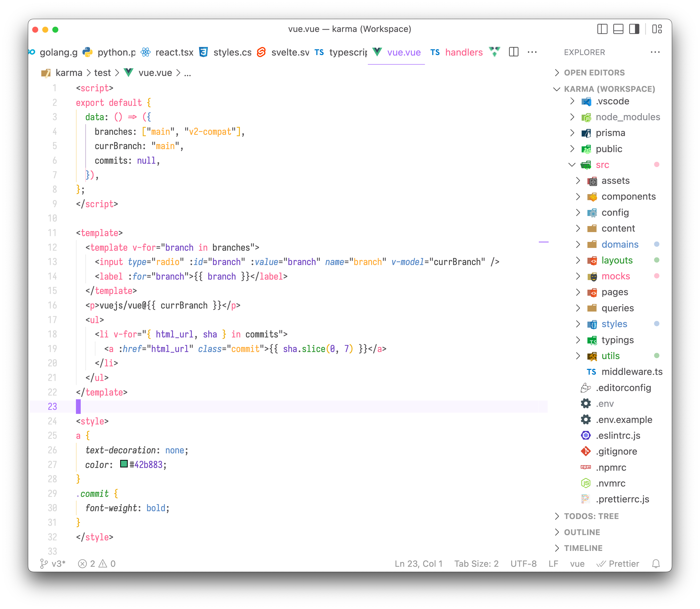Click the split editor right icon
This screenshot has width=700, height=609.
click(513, 52)
